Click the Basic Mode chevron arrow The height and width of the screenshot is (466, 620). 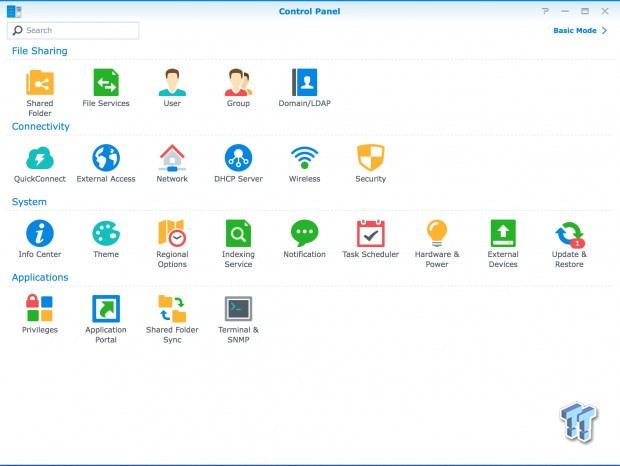pyautogui.click(x=604, y=30)
